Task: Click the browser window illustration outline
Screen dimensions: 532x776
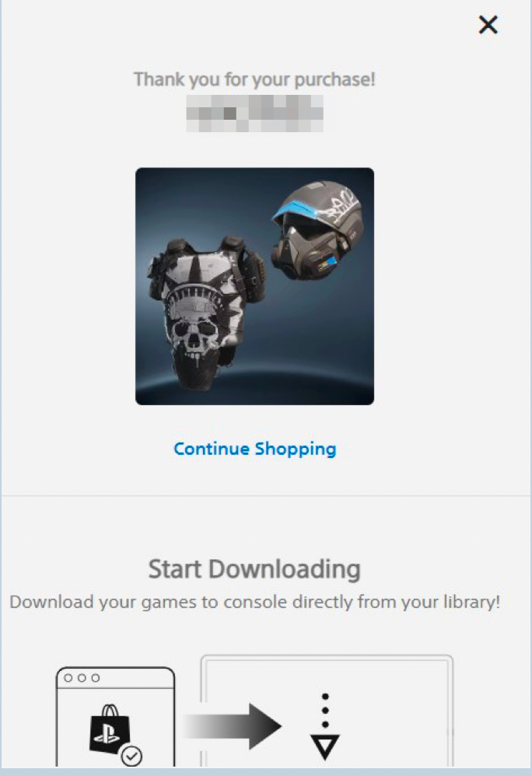Action: (x=115, y=717)
